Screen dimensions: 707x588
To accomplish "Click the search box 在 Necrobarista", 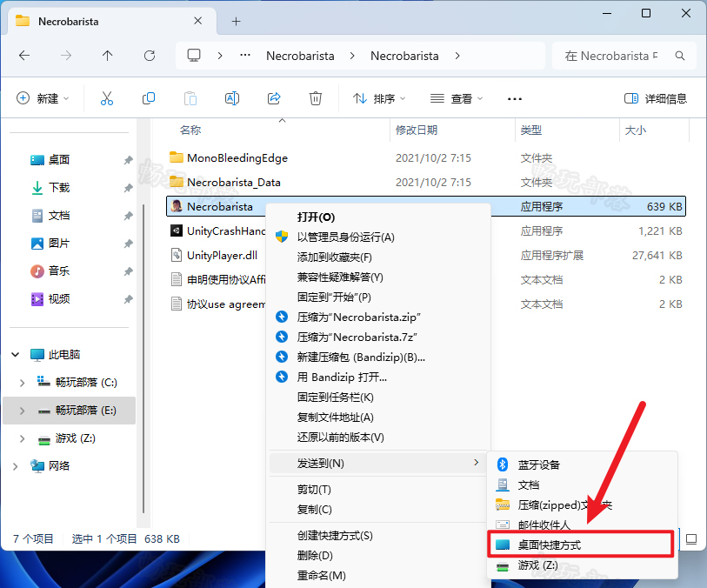I will point(624,56).
